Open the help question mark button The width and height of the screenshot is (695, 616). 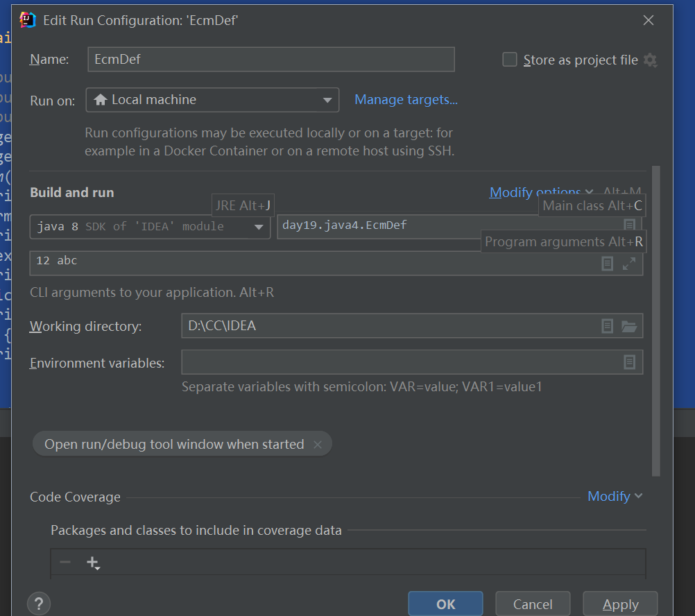(39, 603)
